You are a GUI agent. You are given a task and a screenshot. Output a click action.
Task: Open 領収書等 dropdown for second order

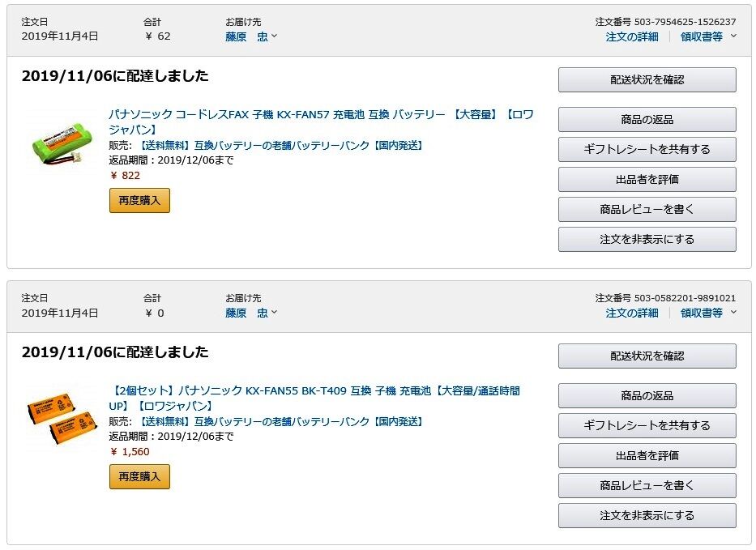point(708,313)
